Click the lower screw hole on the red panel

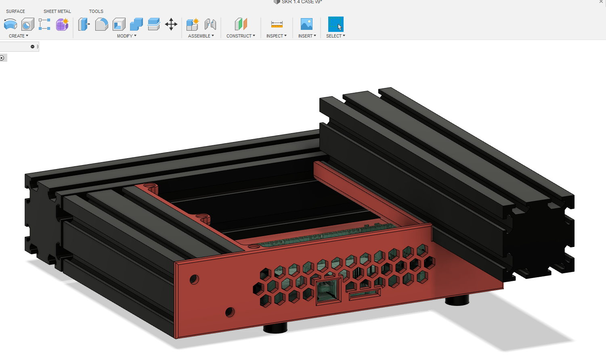coord(230,312)
